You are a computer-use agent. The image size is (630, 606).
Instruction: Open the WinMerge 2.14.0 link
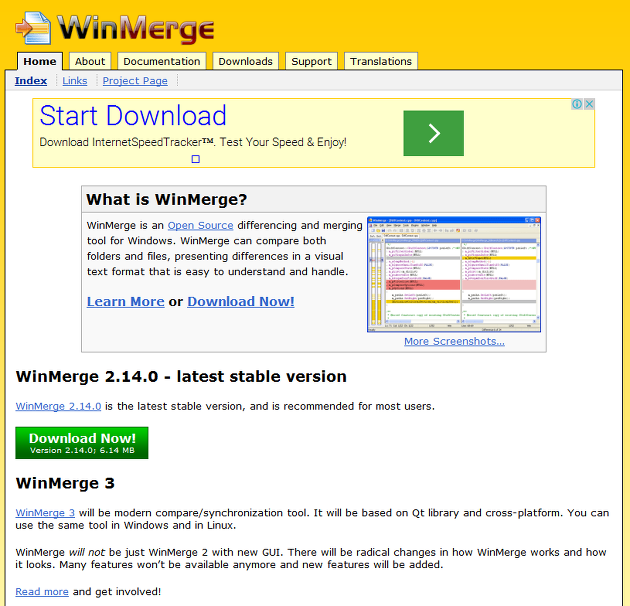click(58, 406)
